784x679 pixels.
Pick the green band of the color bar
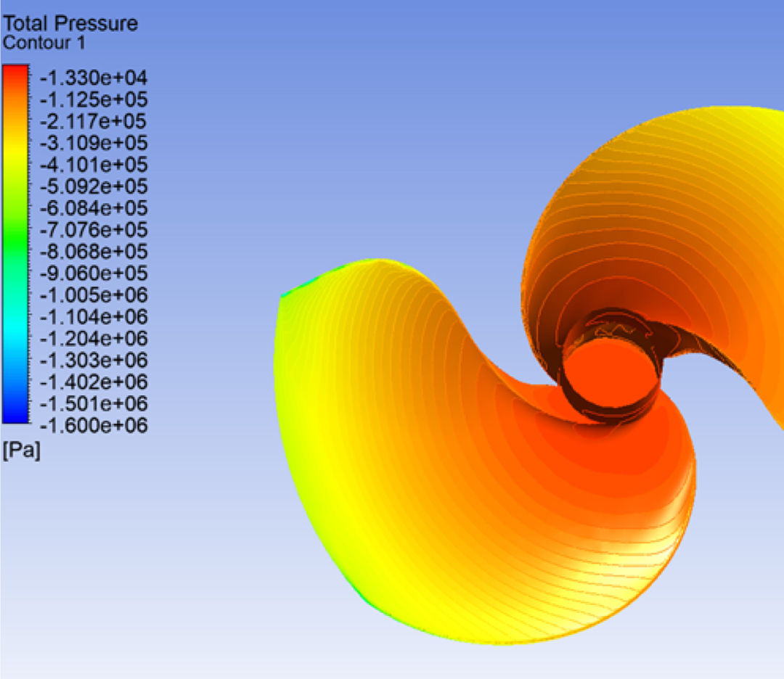coord(15,232)
